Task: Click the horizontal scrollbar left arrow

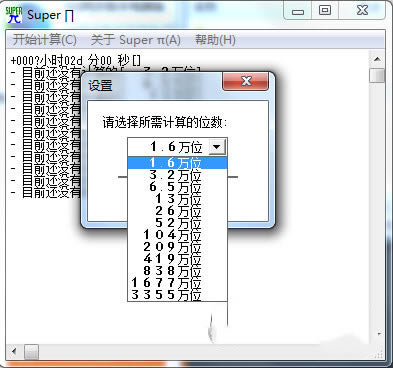Action: [x=14, y=351]
